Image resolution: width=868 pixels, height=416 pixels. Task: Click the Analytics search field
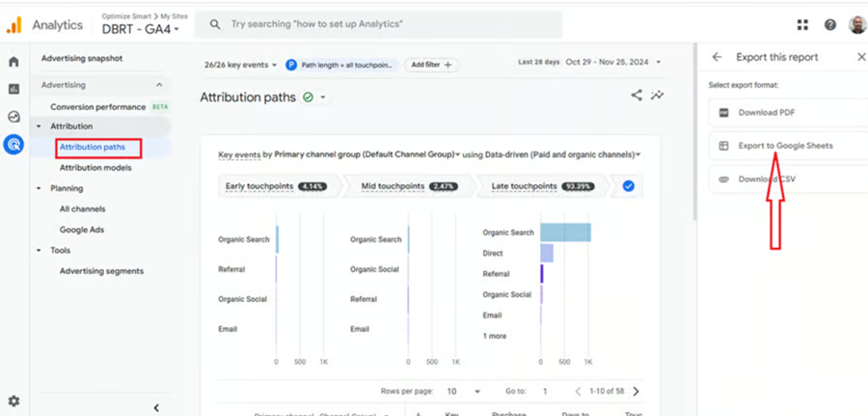tap(379, 24)
